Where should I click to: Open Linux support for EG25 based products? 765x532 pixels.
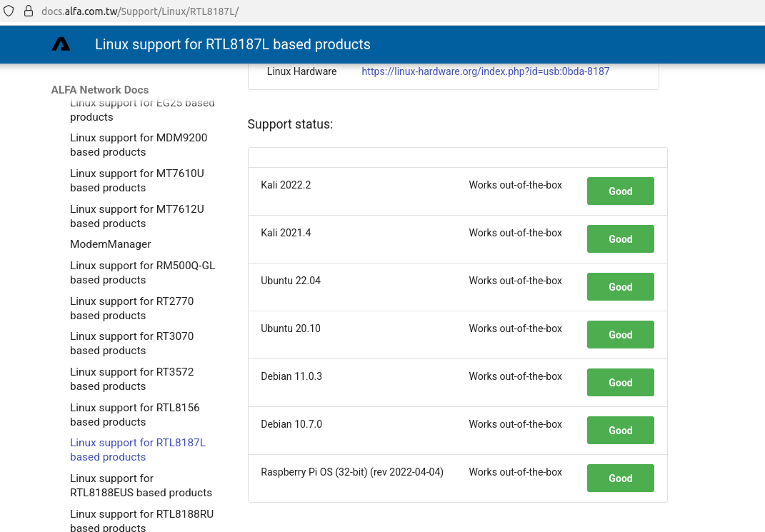(x=142, y=110)
